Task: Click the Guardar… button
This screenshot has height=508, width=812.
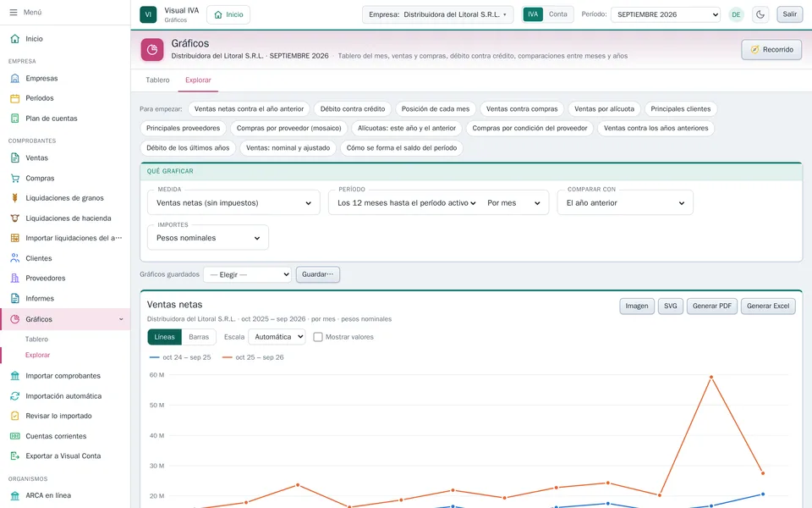Action: [317, 274]
